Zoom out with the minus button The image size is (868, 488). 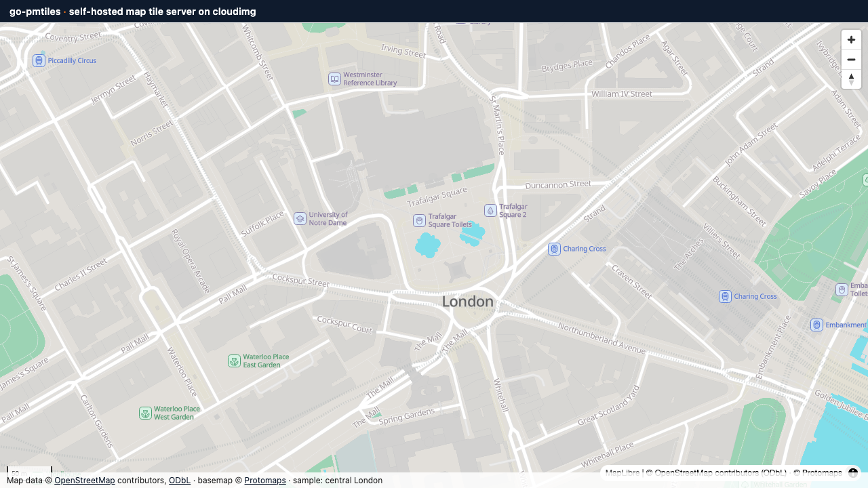click(x=851, y=60)
